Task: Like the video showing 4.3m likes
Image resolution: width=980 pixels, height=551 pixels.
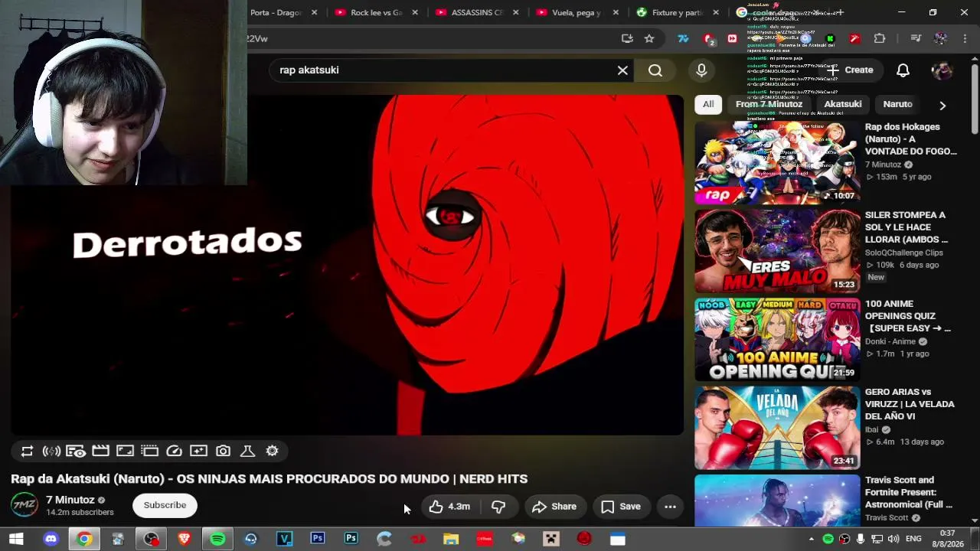Action: (450, 507)
